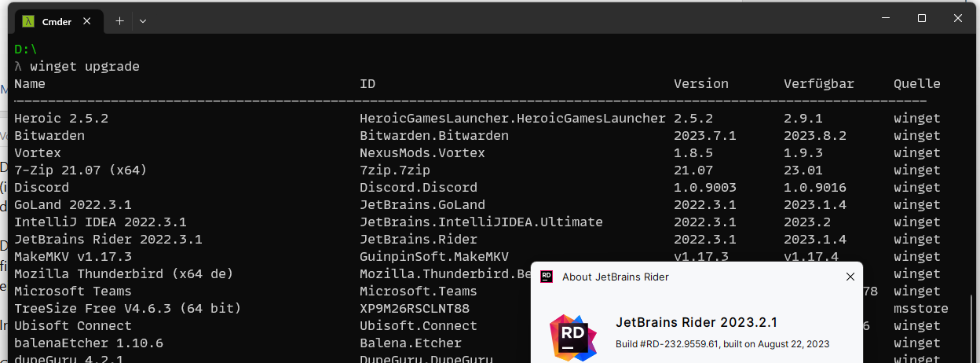Screen dimensions: 980x363
Task: Click the Ubisoft.Connect ID
Action: (x=419, y=326)
